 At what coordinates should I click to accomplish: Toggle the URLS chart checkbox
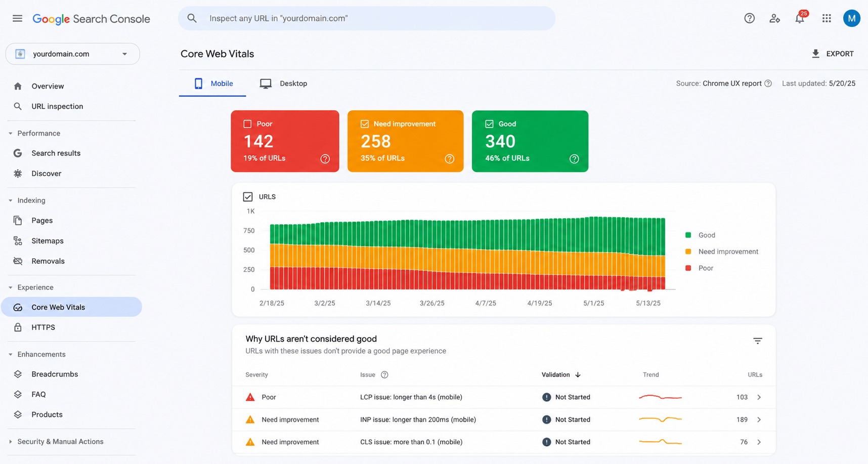click(248, 197)
